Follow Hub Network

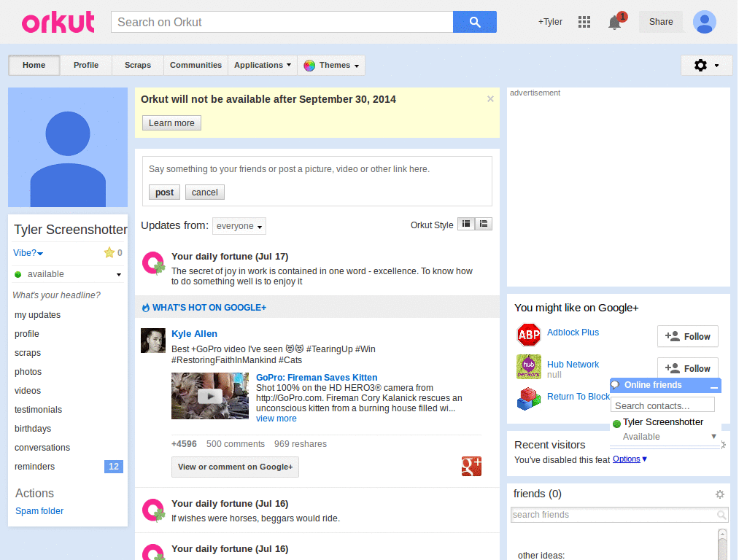click(x=687, y=368)
